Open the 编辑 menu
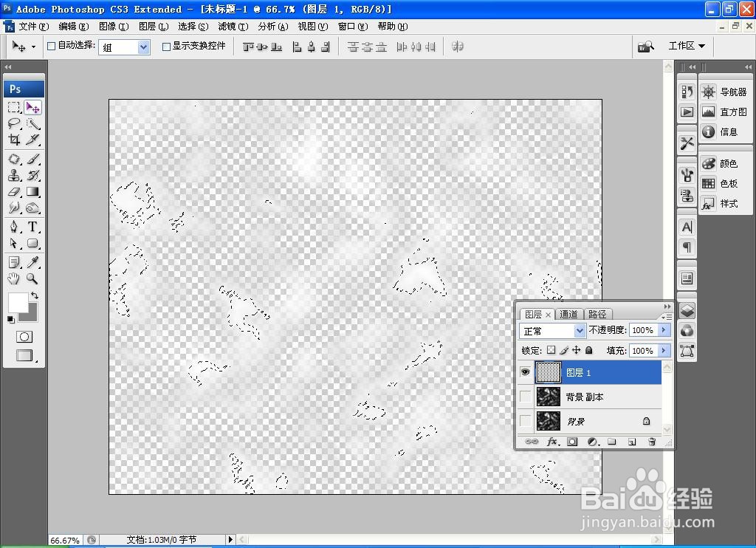The image size is (756, 548). tap(74, 27)
